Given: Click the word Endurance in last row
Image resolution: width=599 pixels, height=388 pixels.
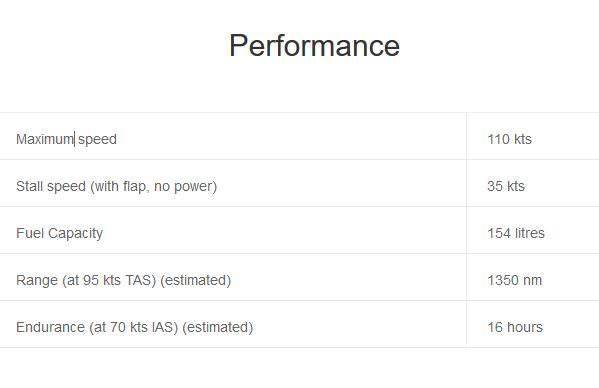Looking at the screenshot, I should point(50,327).
